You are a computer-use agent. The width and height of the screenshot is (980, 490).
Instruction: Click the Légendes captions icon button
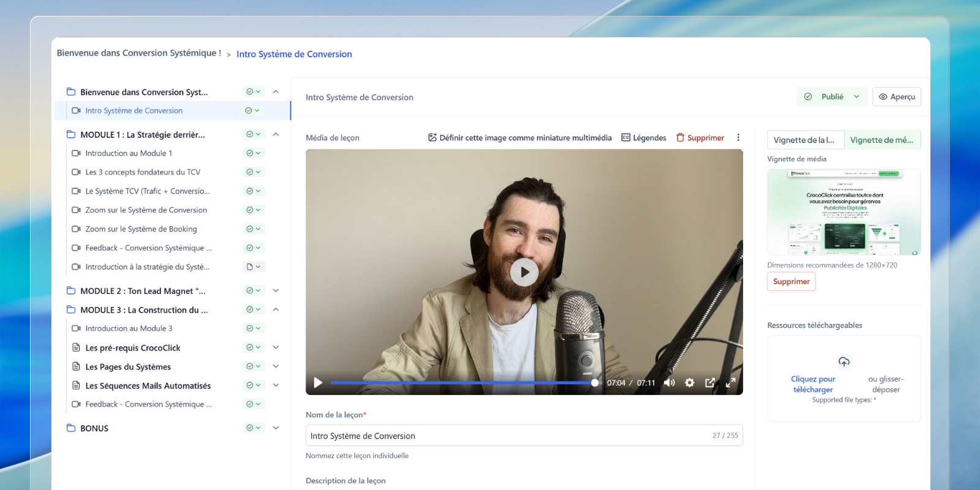click(644, 138)
